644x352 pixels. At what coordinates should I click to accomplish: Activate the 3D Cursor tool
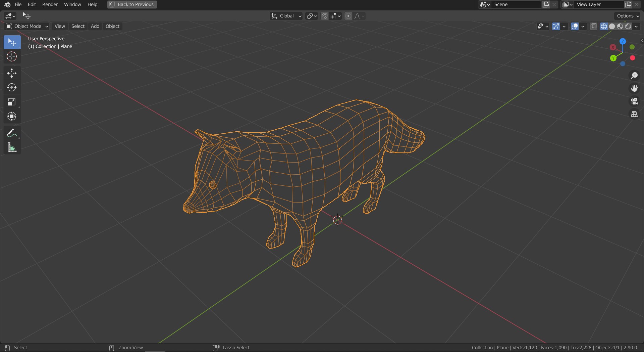[12, 56]
